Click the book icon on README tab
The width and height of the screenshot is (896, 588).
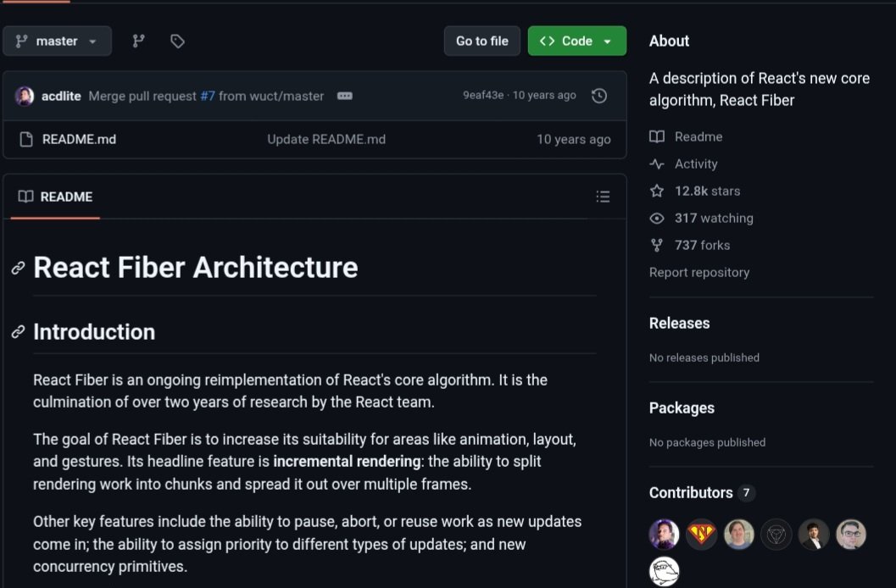click(25, 197)
